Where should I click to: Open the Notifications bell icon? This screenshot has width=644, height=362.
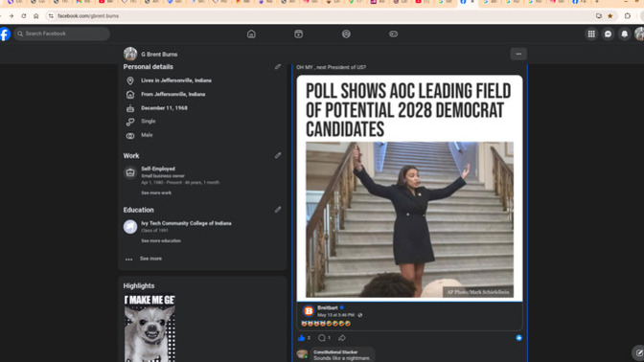pyautogui.click(x=624, y=34)
